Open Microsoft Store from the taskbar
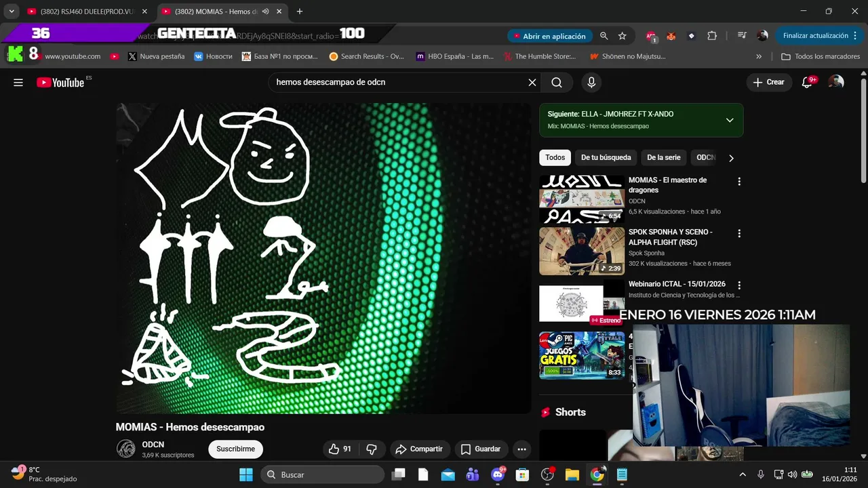Image resolution: width=868 pixels, height=488 pixels. pyautogui.click(x=522, y=474)
